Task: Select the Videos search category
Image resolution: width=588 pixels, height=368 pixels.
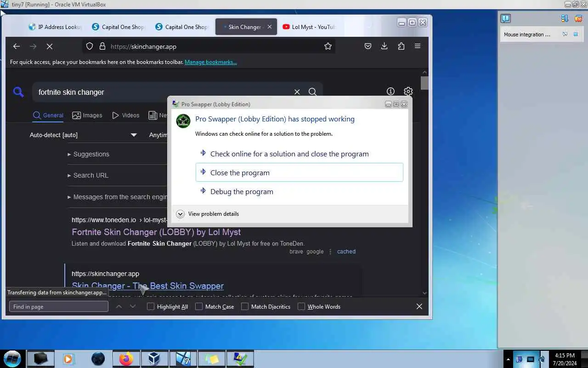Action: coord(125,115)
